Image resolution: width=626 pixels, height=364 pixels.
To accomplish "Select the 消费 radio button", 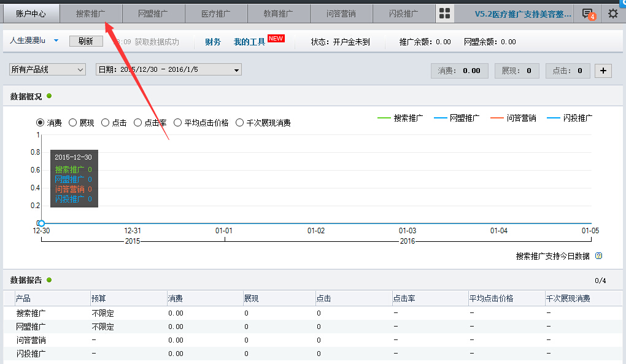I will coord(40,123).
